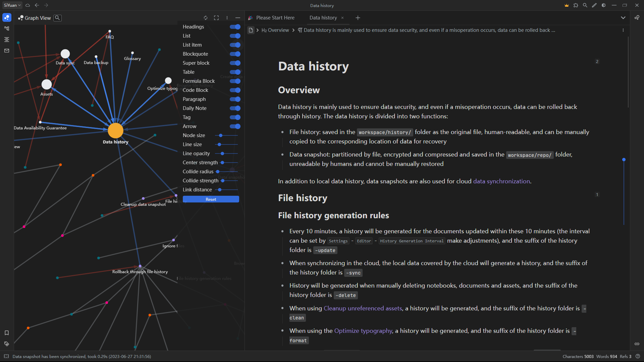
Task: Open the Tags panel in bottom-left dock
Action: pos(7,344)
